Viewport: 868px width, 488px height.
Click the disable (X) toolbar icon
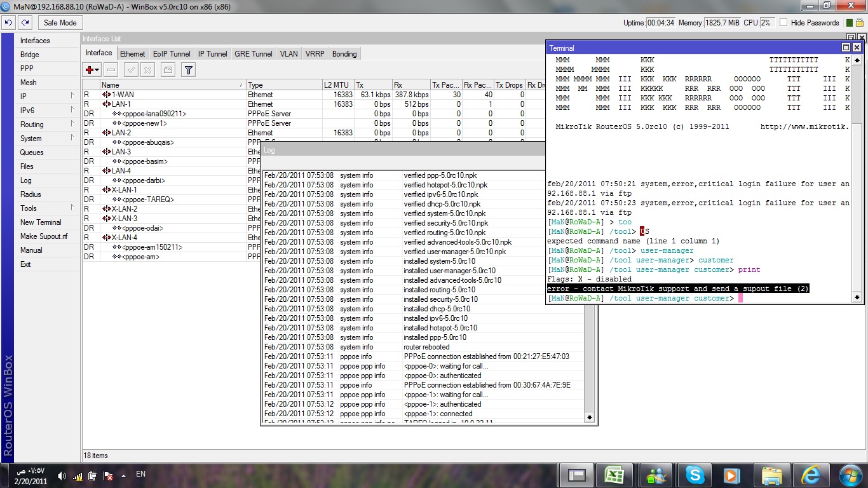147,70
